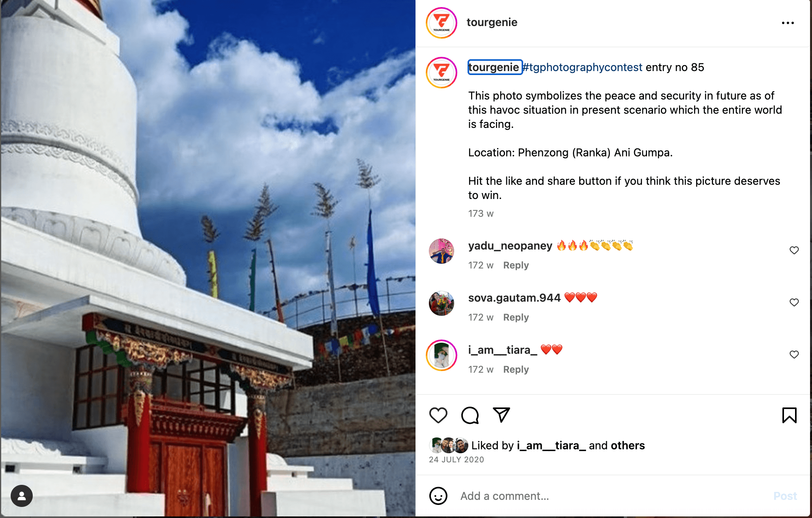Screen dimensions: 812x518
Task: Share the post with the paper plane icon
Action: (x=501, y=415)
